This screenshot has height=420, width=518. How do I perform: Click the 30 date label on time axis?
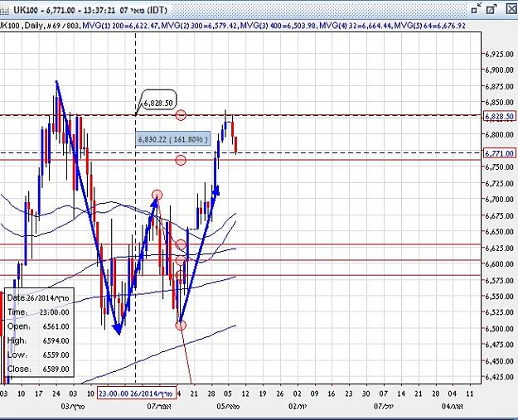click(x=366, y=393)
